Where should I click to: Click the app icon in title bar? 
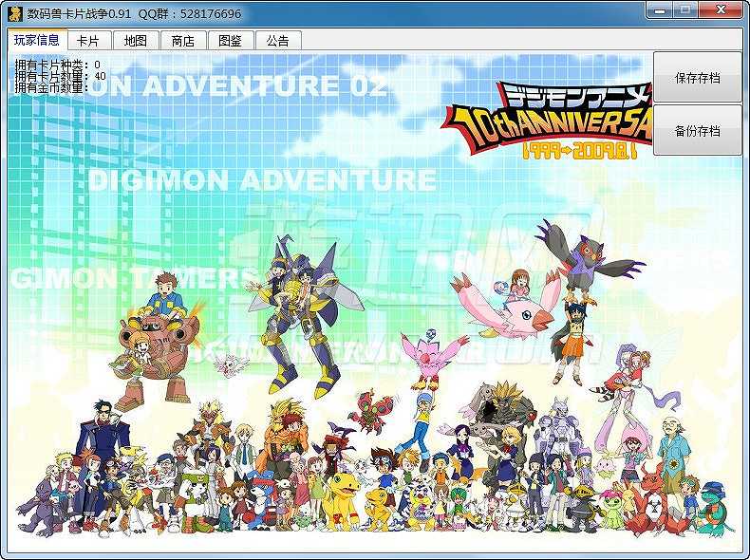pos(15,13)
